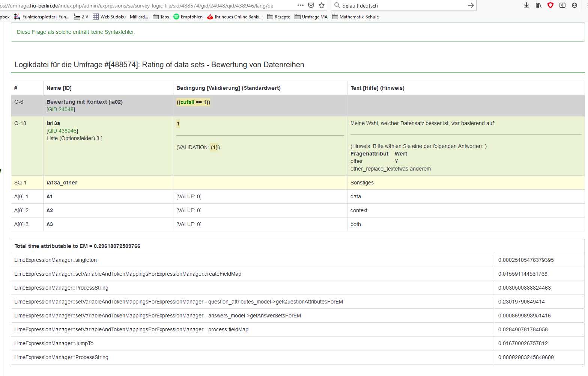Open the Web Sudoku bookmark
The width and height of the screenshot is (588, 376).
(120, 17)
